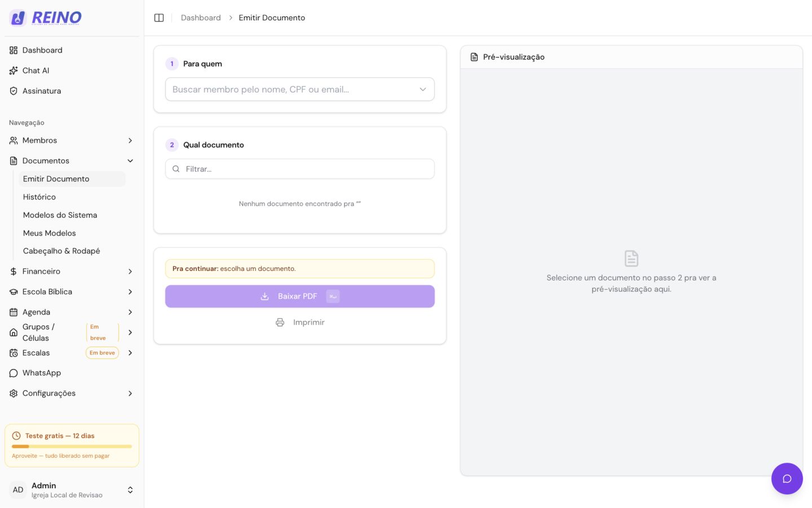This screenshot has height=508, width=812.
Task: Click the Em breve badge on Escalas
Action: tap(102, 353)
